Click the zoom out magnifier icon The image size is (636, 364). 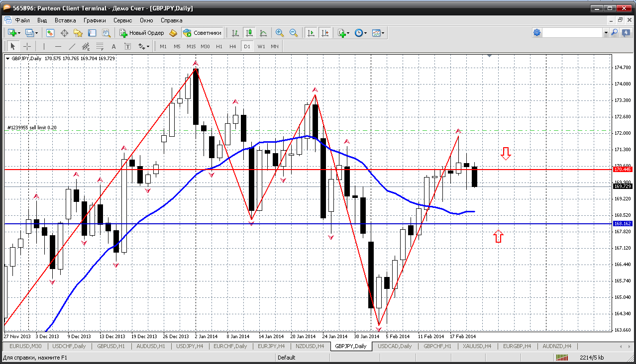click(x=294, y=33)
